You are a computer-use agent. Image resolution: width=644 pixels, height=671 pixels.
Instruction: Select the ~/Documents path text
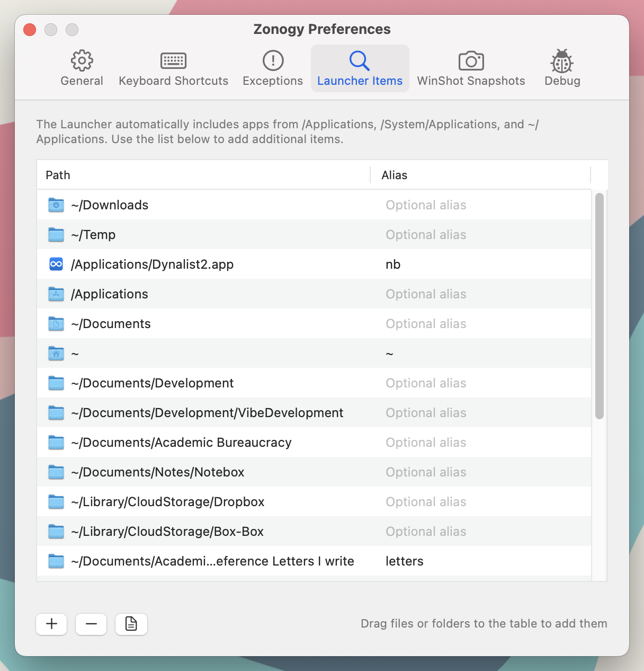tap(111, 324)
